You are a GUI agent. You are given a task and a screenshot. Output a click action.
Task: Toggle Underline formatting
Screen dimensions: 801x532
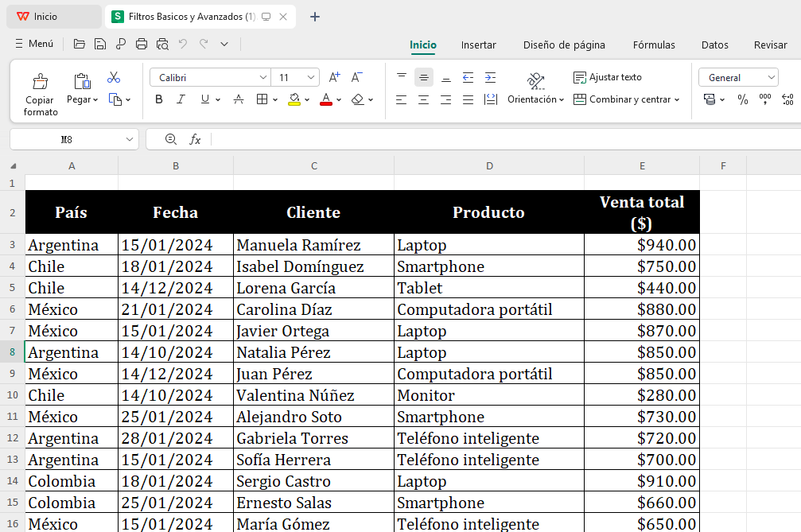[x=205, y=99]
